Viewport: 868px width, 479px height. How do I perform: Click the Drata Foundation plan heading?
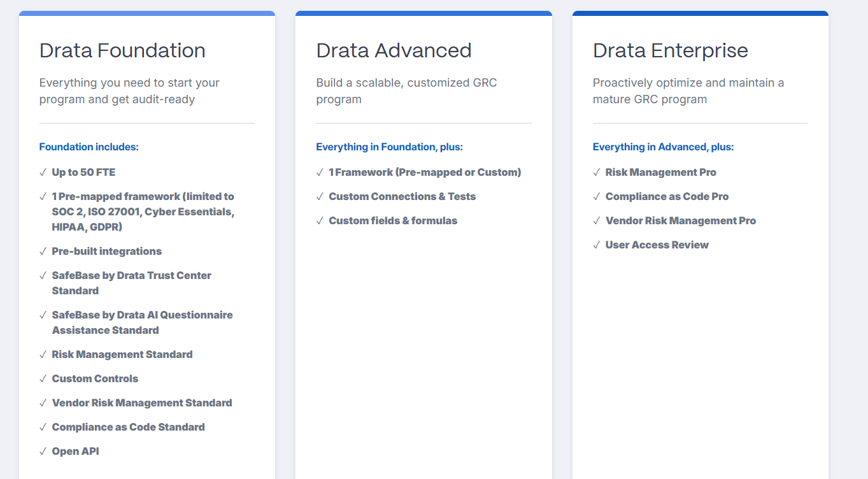pos(122,50)
